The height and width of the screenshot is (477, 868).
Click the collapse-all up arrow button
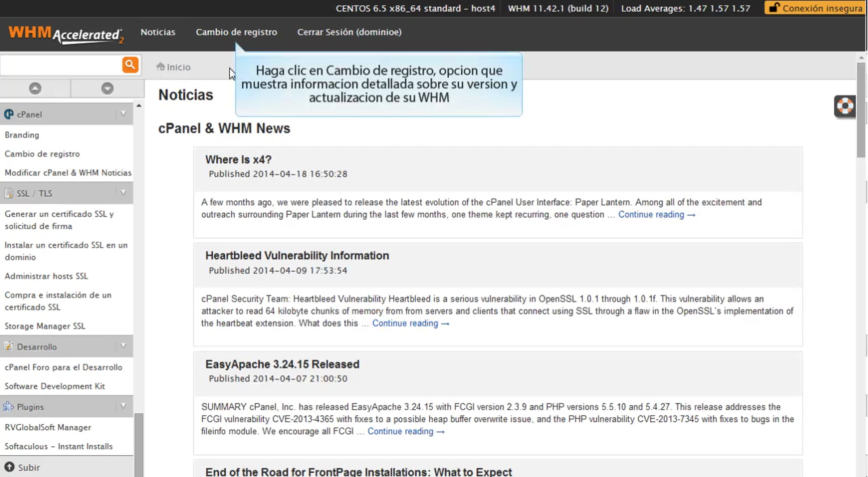tap(35, 89)
